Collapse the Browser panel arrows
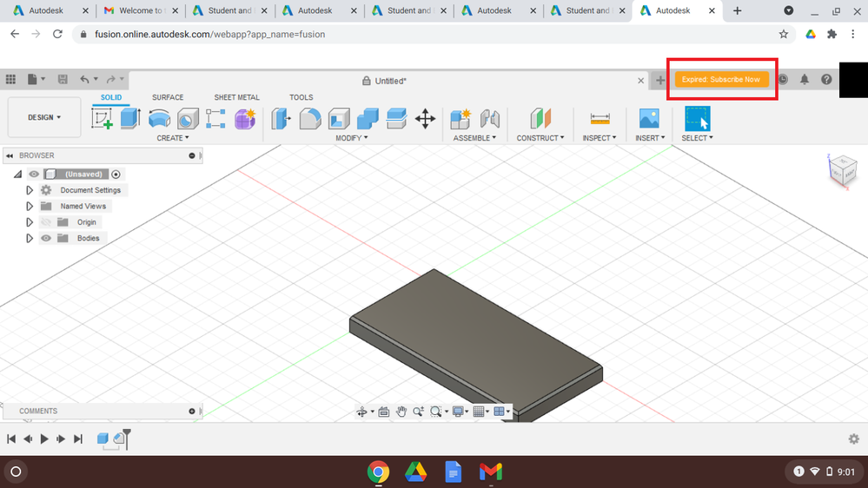This screenshot has height=488, width=868. pos(10,155)
